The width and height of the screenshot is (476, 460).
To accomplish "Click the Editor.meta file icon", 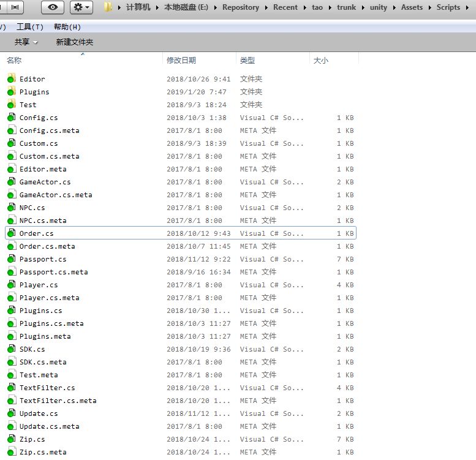I will (x=11, y=168).
